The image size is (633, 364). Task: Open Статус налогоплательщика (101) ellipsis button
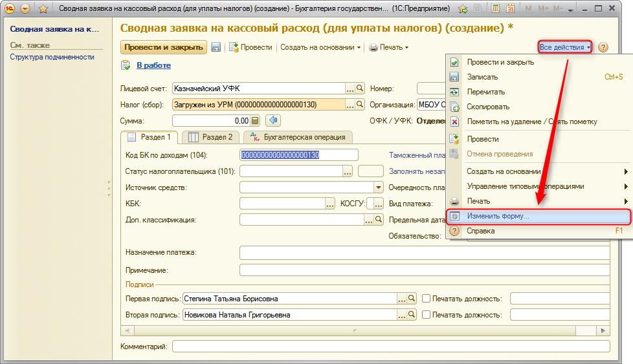point(347,171)
